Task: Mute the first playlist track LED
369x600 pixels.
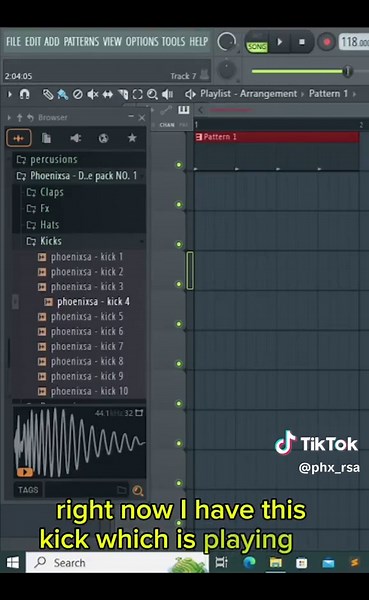Action: point(179,165)
